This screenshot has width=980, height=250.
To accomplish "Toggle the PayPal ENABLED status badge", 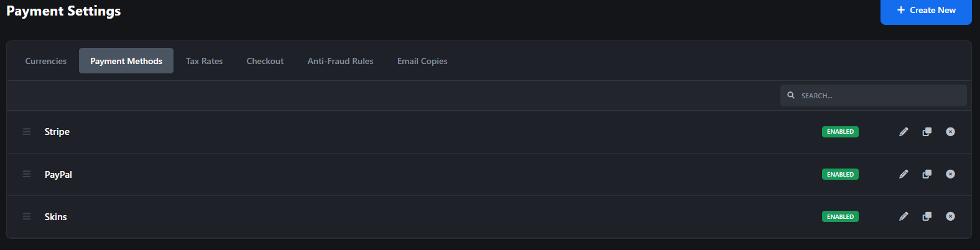I will click(x=840, y=175).
